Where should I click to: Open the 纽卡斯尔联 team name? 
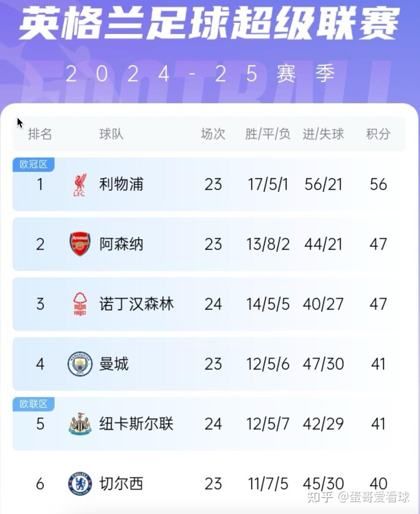click(136, 424)
